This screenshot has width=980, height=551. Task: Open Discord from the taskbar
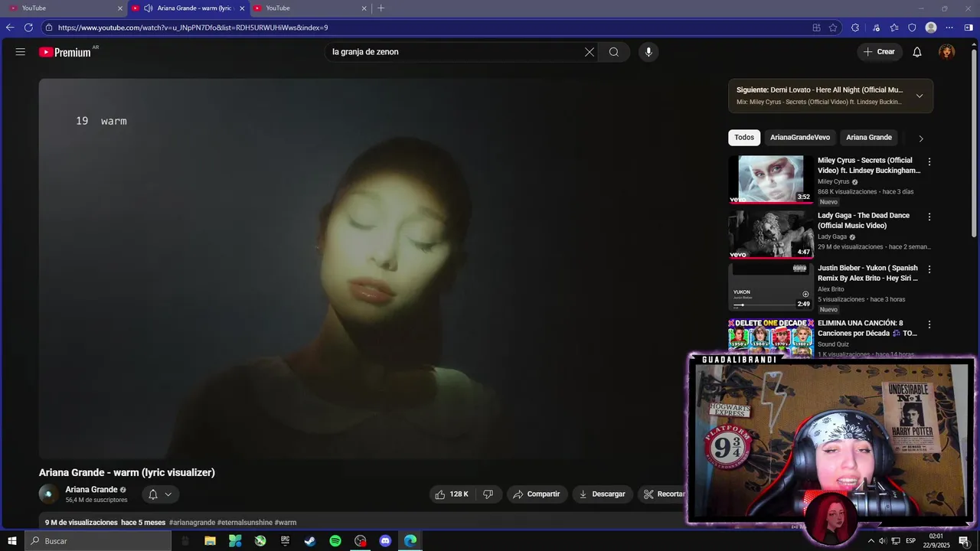(x=385, y=541)
